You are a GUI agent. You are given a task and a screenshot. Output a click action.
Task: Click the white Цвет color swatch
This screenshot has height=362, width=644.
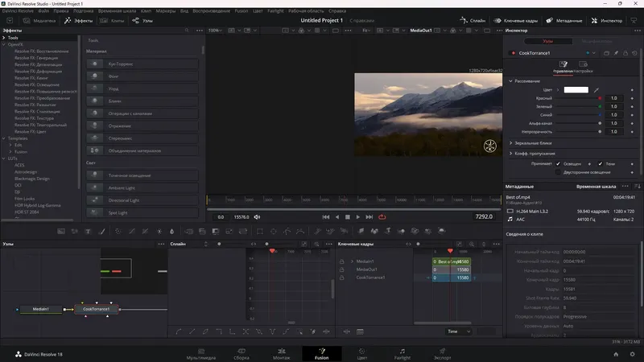[576, 90]
